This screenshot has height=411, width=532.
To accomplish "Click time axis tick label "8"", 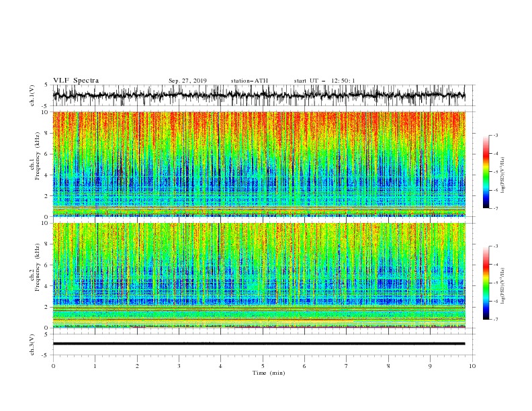I will [x=388, y=366].
